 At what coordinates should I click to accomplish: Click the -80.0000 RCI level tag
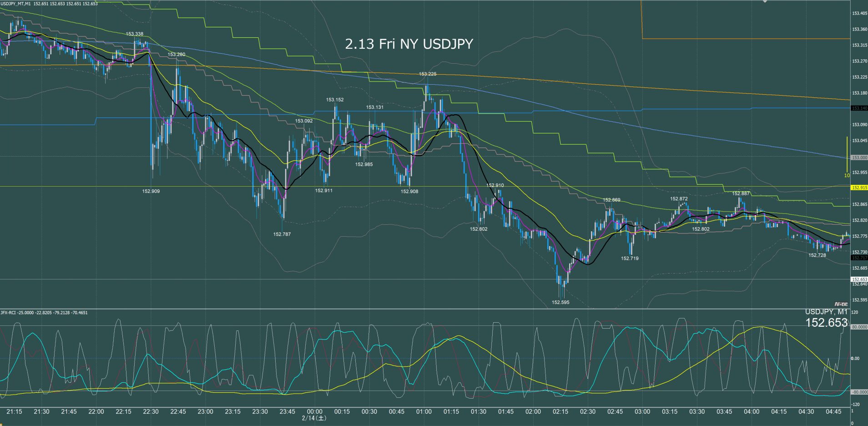point(859,392)
